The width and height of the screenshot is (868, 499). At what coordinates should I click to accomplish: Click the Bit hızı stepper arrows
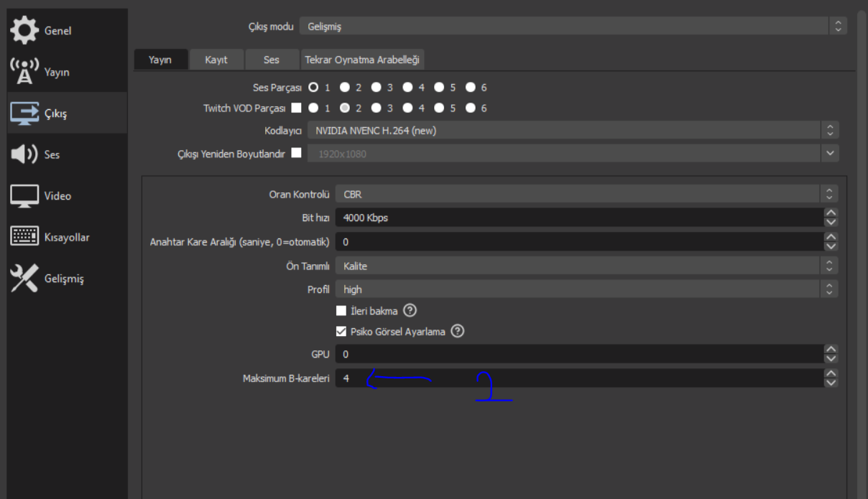(832, 218)
